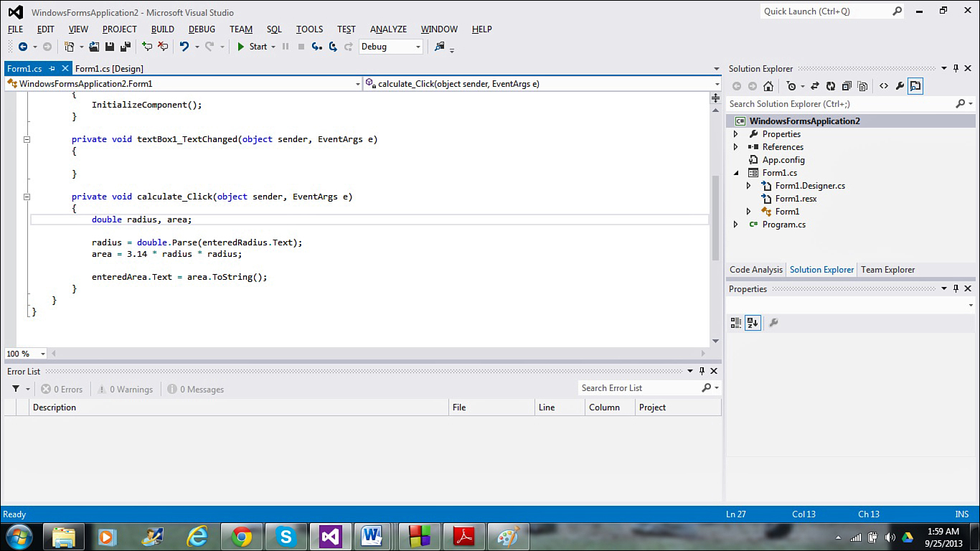
Task: Click the Find in Files toolbar icon
Action: [x=440, y=47]
